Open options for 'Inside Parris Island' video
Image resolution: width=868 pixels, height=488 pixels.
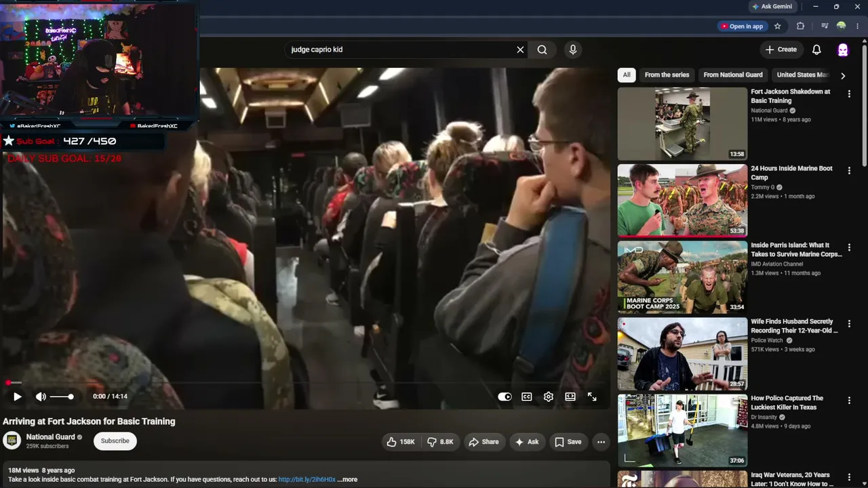[849, 247]
